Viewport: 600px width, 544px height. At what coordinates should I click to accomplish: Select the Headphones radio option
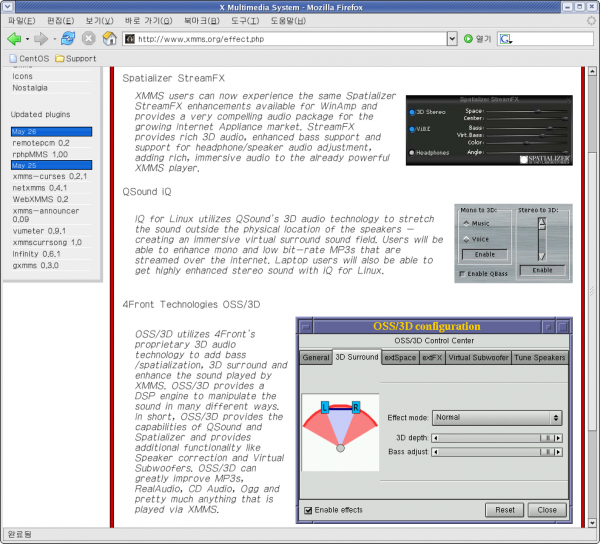[412, 152]
